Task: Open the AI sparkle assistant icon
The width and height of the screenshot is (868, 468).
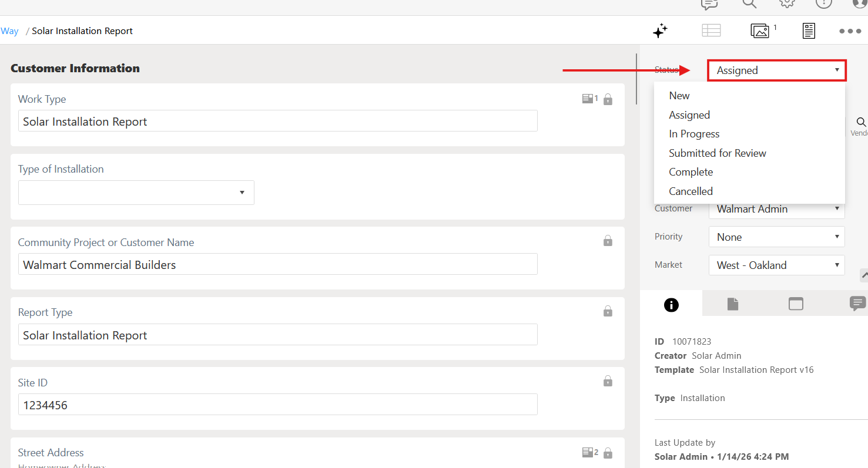Action: 660,31
